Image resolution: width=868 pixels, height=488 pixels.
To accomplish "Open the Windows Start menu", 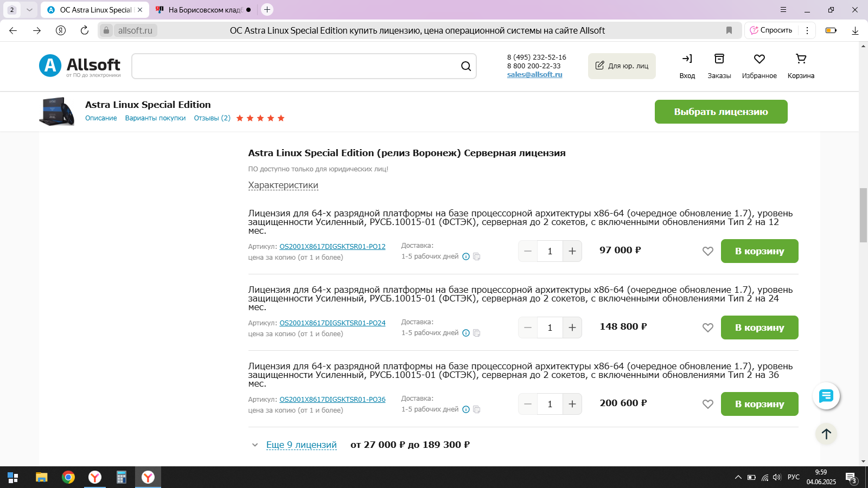I will pos(13,477).
